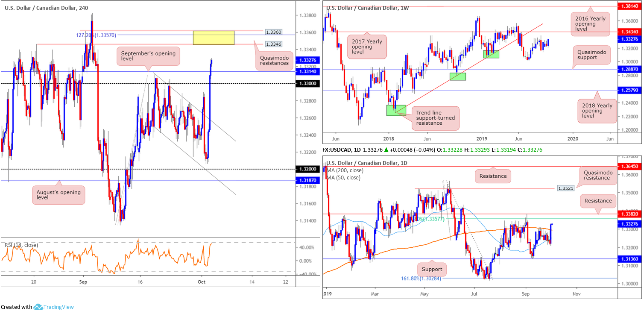Click the 1.38140 red axis label
This screenshot has width=644, height=314.
pyautogui.click(x=630, y=6)
